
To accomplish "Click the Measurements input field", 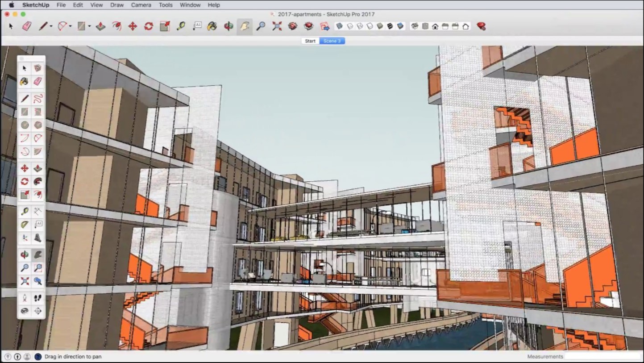I will [602, 357].
